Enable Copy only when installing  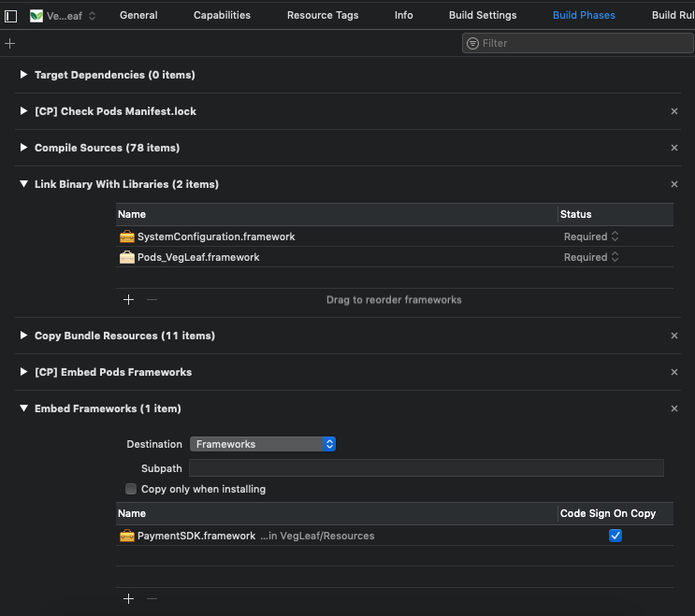click(132, 489)
